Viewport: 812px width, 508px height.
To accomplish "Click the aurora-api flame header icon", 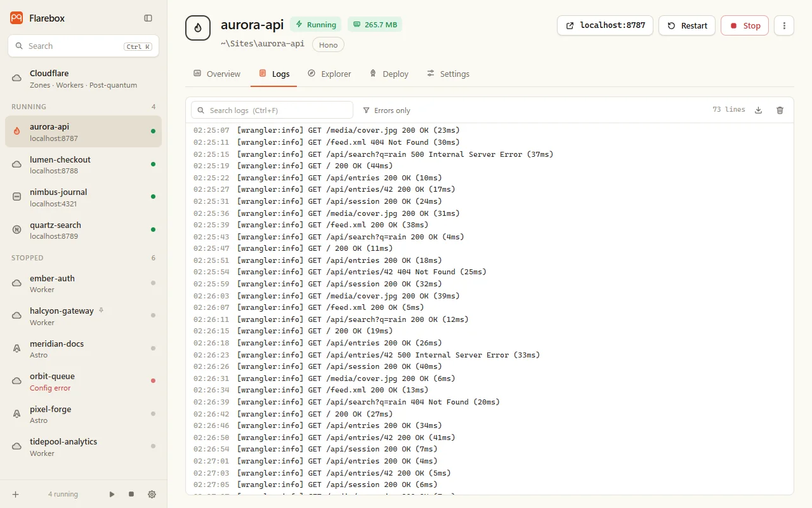I will click(198, 28).
